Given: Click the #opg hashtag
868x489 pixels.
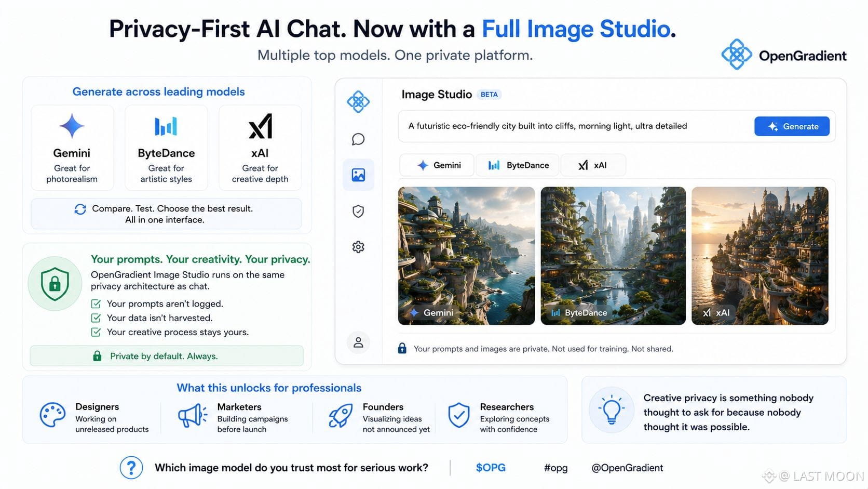Looking at the screenshot, I should click(x=555, y=468).
